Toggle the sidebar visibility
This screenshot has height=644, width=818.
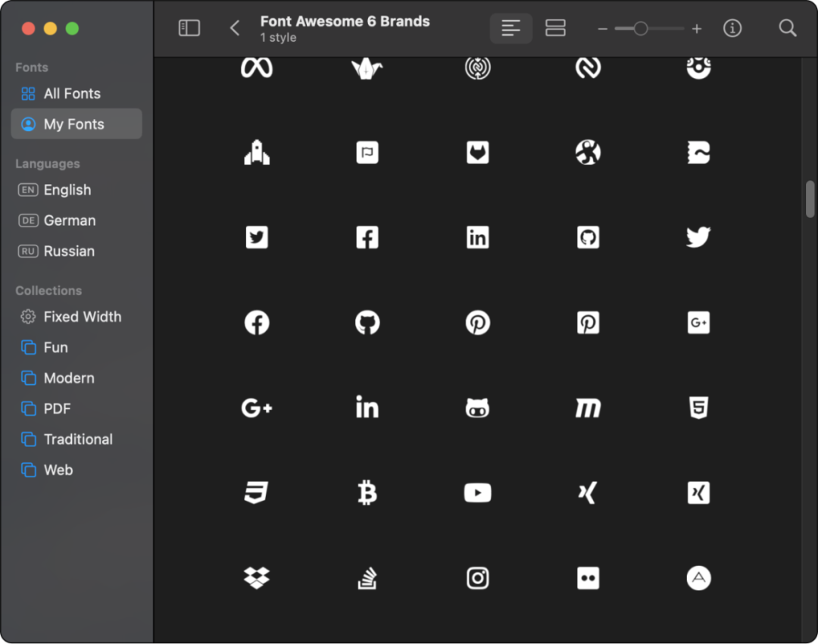coord(189,28)
